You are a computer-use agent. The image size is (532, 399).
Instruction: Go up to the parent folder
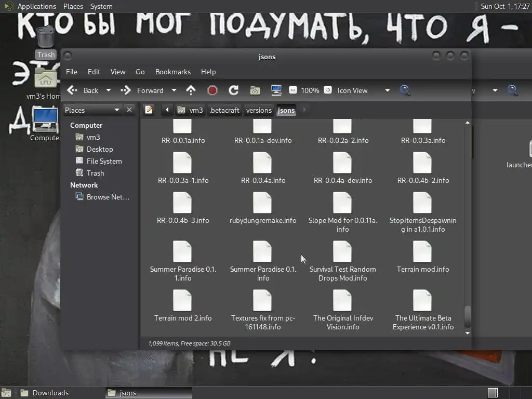191,90
